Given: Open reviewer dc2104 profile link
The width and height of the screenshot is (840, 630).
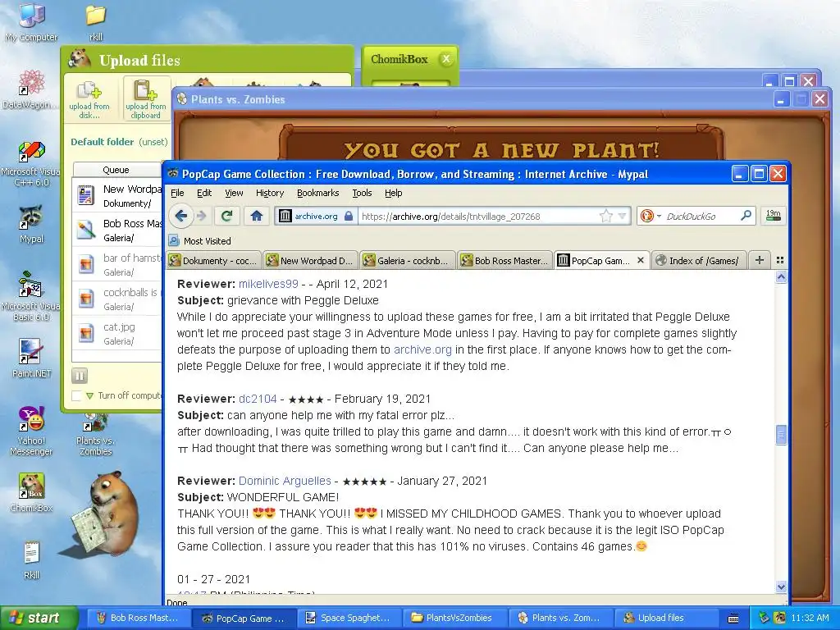Looking at the screenshot, I should [x=258, y=399].
